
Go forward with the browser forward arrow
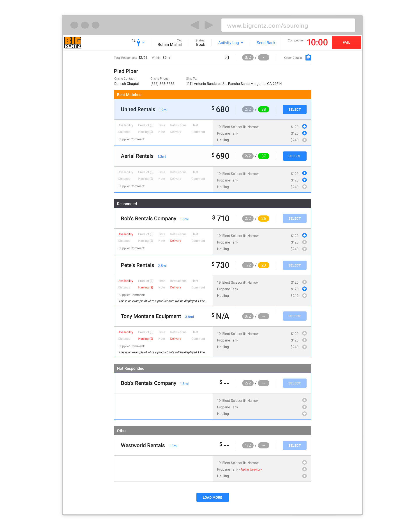click(208, 25)
